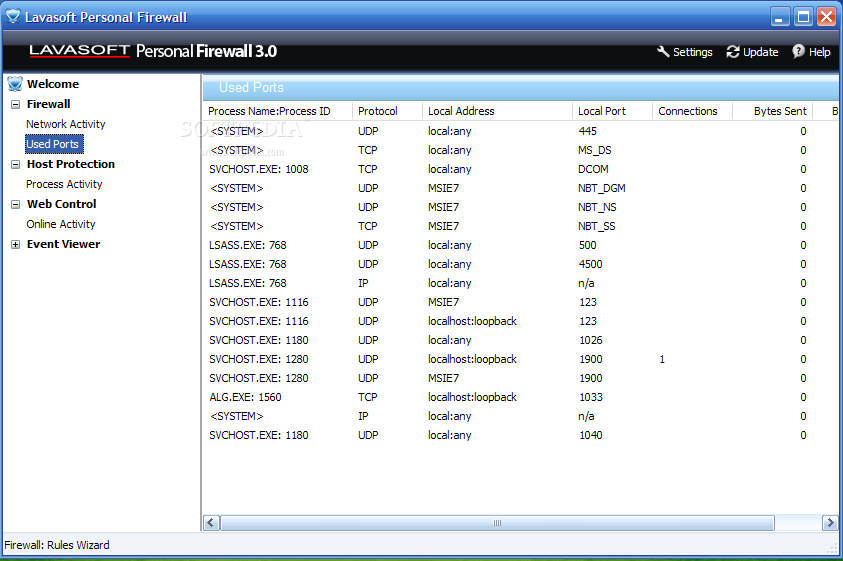Click the 1033 local port cell

591,397
